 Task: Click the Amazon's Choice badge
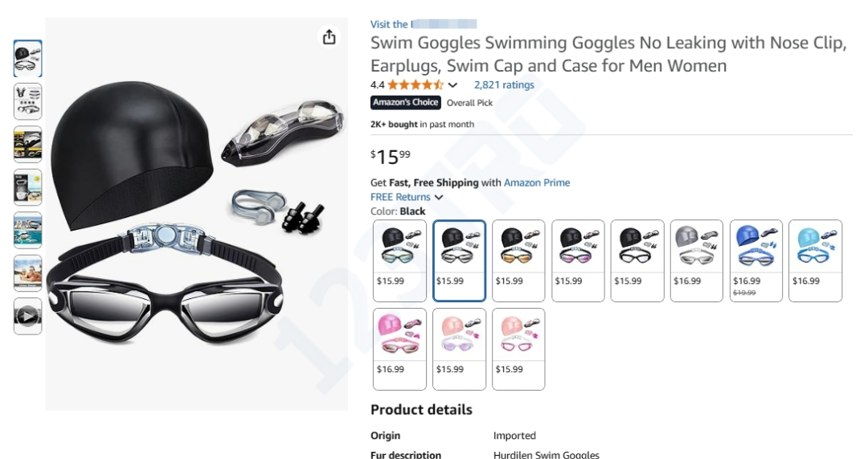pos(406,102)
